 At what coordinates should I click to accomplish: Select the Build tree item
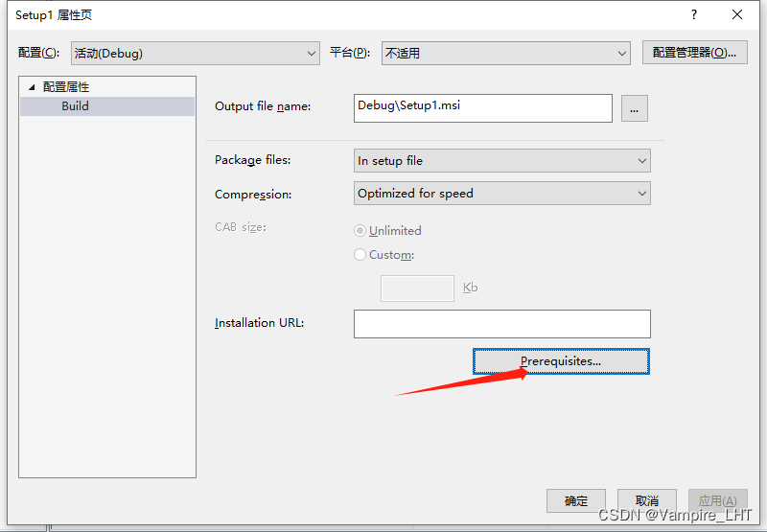tap(107, 106)
